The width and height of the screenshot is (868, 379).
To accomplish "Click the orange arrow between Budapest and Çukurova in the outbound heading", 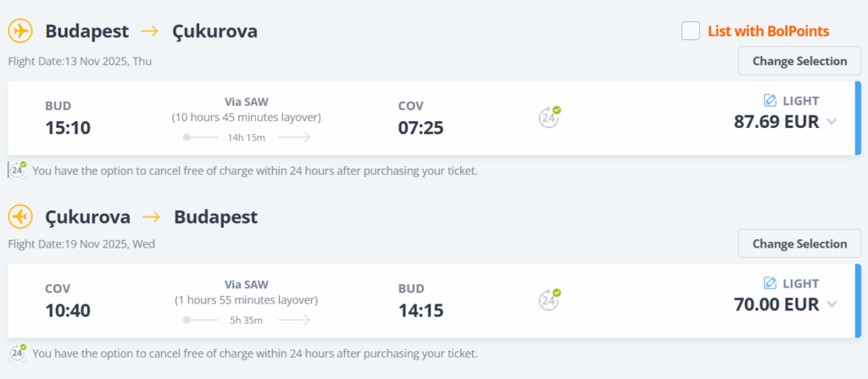I will 150,31.
